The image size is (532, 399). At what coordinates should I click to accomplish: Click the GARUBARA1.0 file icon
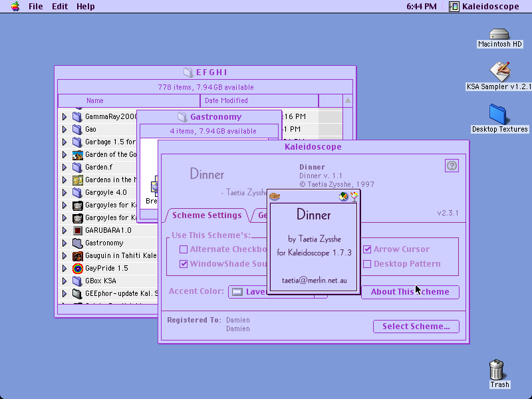[78, 230]
